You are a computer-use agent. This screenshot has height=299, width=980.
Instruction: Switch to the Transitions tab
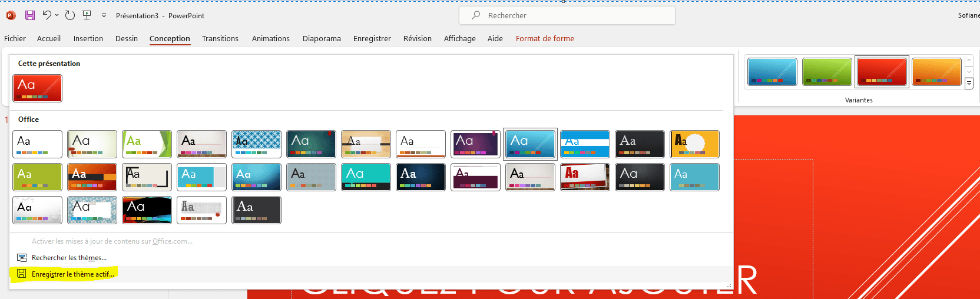click(220, 39)
